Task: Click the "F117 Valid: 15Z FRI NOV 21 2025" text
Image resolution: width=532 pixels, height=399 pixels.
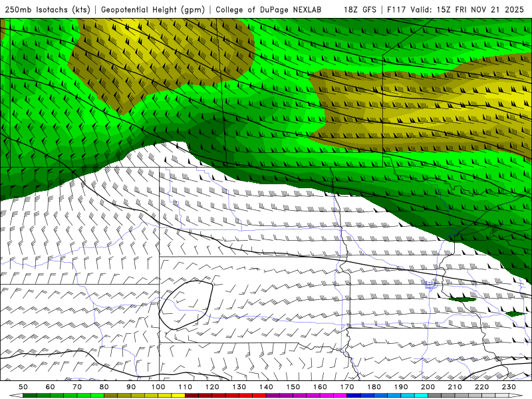Action: 456,10
